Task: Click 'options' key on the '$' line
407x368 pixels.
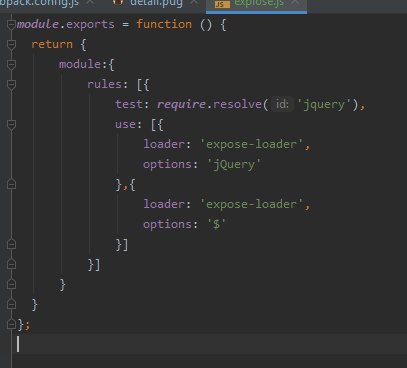Action: (x=167, y=224)
